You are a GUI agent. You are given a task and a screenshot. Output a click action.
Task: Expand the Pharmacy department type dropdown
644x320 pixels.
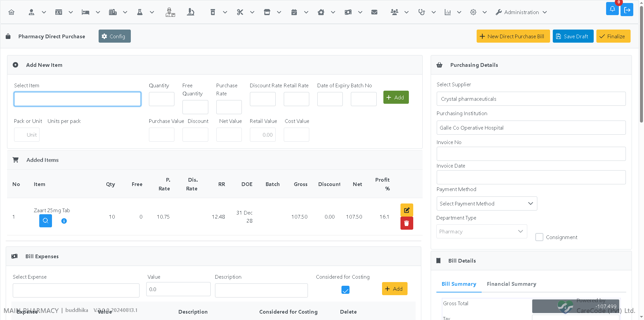pyautogui.click(x=482, y=231)
